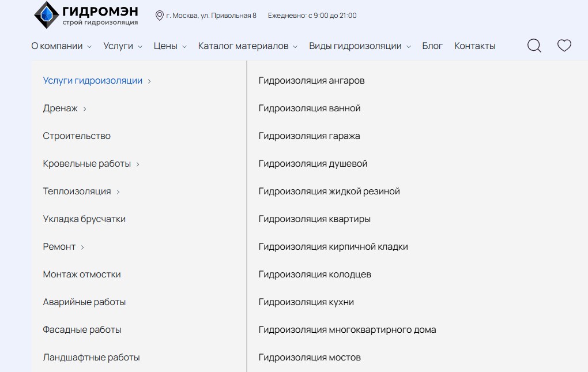Open the search magnifier icon

[534, 46]
